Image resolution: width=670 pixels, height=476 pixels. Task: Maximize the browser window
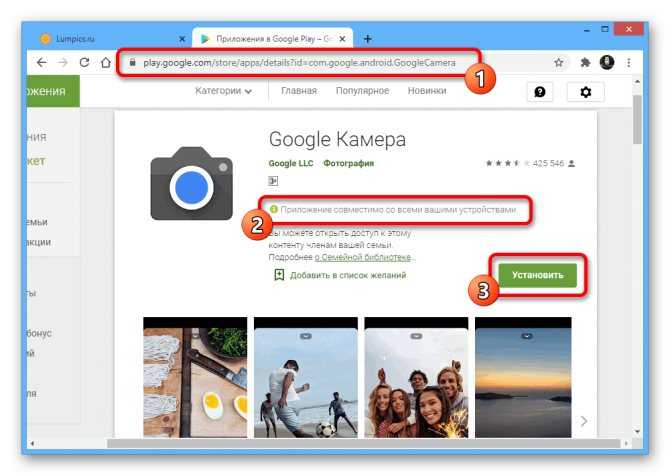point(605,29)
